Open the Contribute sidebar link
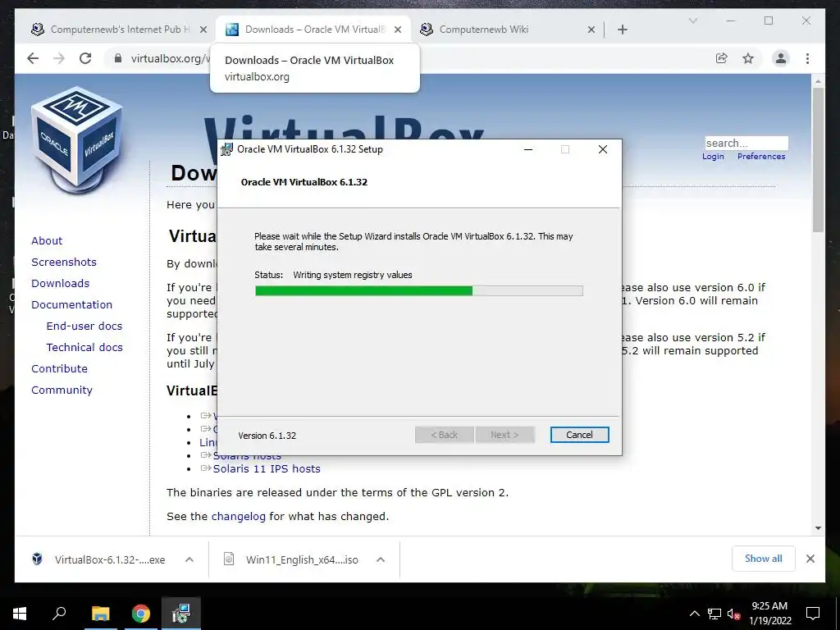The width and height of the screenshot is (840, 630). coord(59,369)
